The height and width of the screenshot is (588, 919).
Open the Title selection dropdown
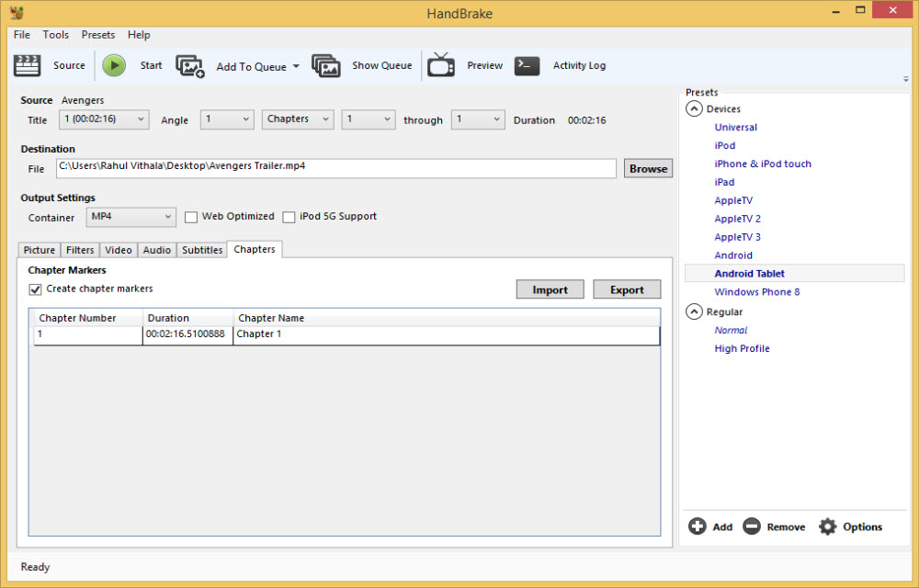point(104,119)
